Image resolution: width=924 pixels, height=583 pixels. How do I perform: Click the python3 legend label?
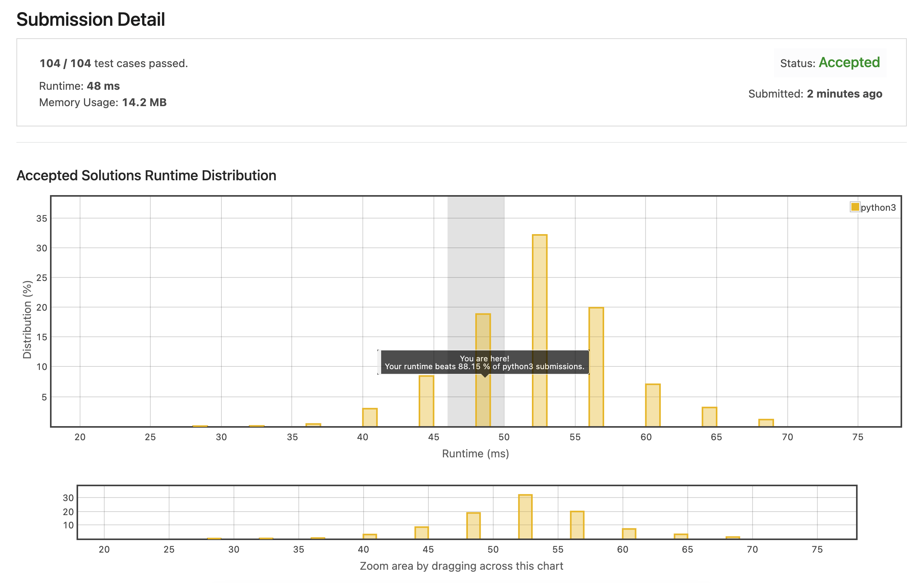(x=878, y=208)
